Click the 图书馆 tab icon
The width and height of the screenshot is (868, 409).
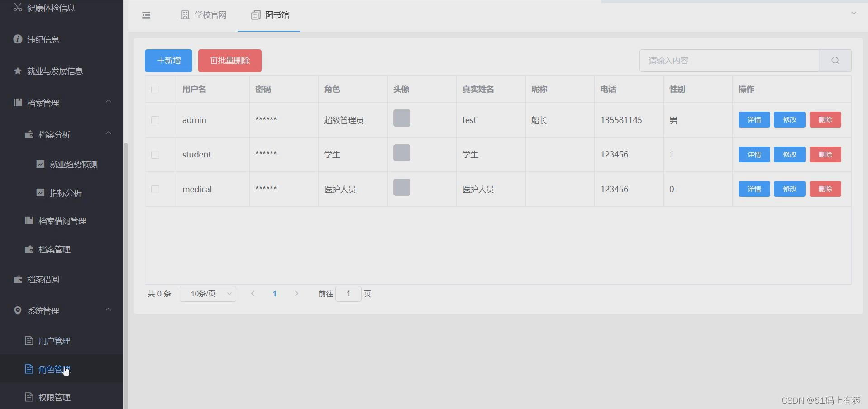pyautogui.click(x=256, y=15)
